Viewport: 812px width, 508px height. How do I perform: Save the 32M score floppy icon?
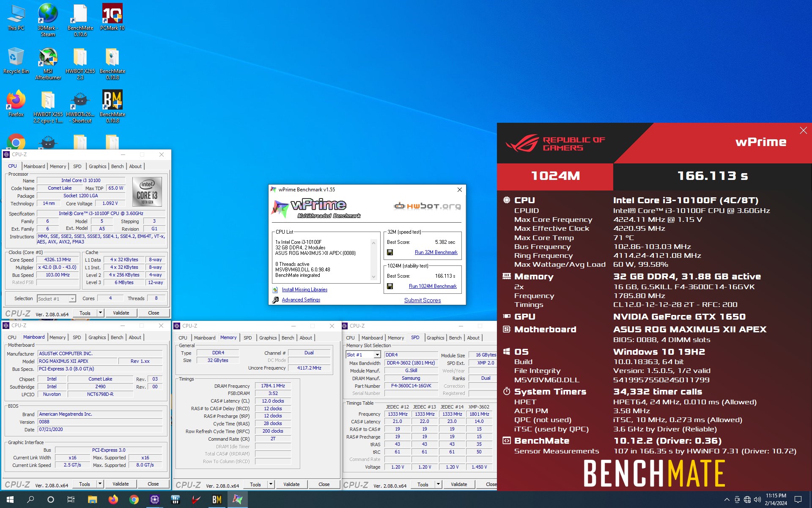pyautogui.click(x=390, y=252)
